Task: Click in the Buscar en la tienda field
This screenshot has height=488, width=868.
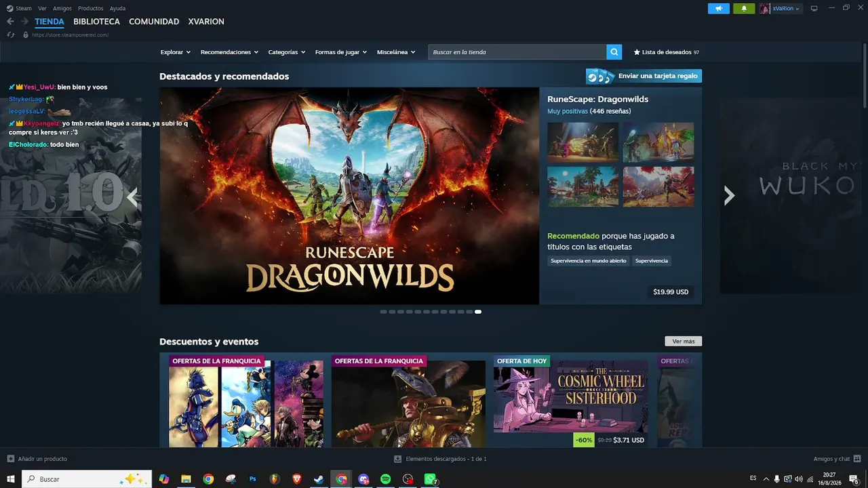Action: [x=517, y=52]
